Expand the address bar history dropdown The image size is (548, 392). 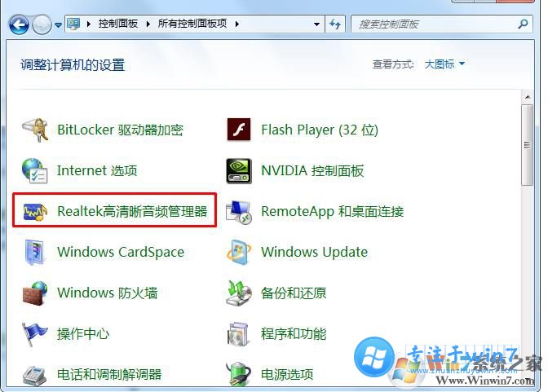pyautogui.click(x=316, y=24)
